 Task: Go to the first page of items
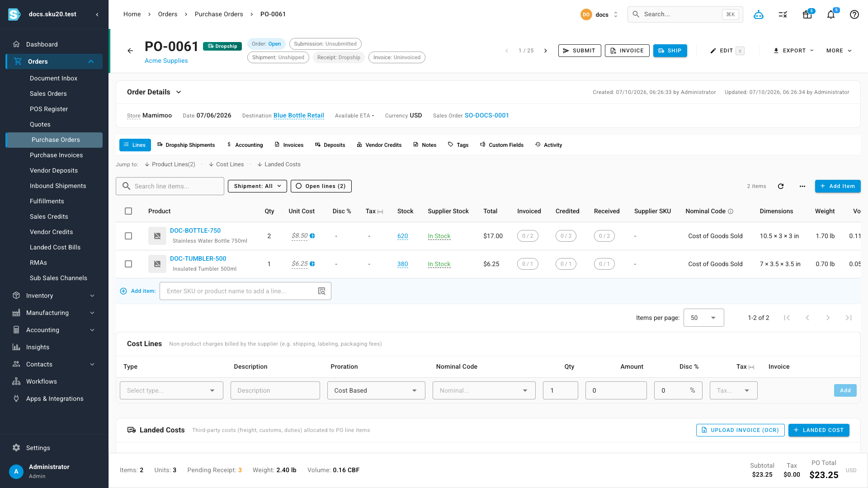(x=787, y=318)
